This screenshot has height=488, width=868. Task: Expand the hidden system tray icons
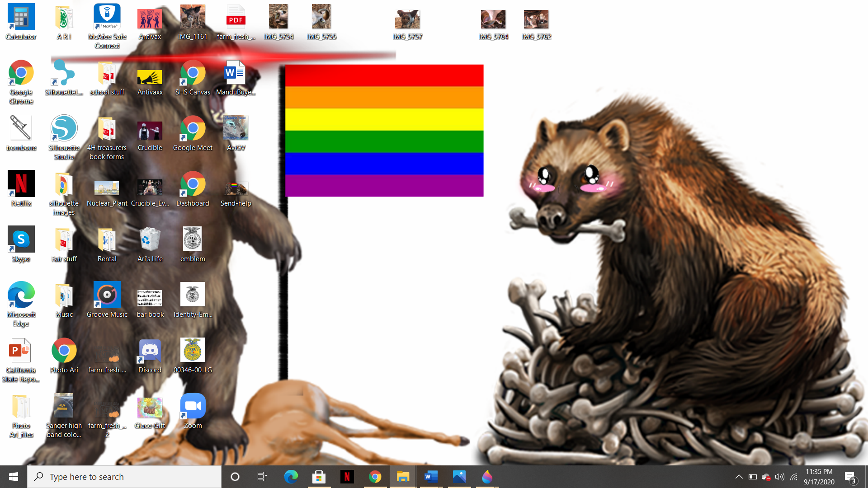tap(739, 477)
